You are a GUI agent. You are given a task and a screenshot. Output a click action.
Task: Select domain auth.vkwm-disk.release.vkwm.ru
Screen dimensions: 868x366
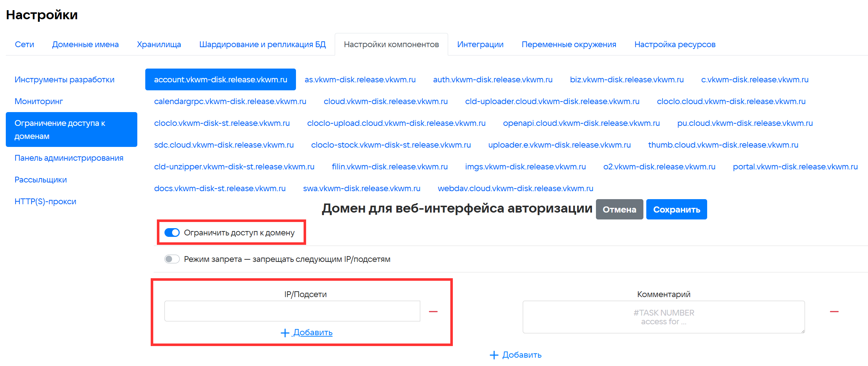point(492,79)
